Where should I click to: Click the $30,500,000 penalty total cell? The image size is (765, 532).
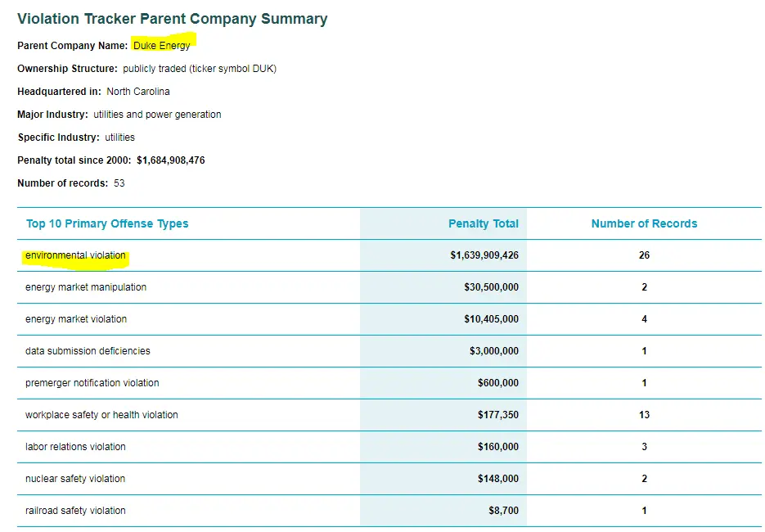(x=491, y=287)
